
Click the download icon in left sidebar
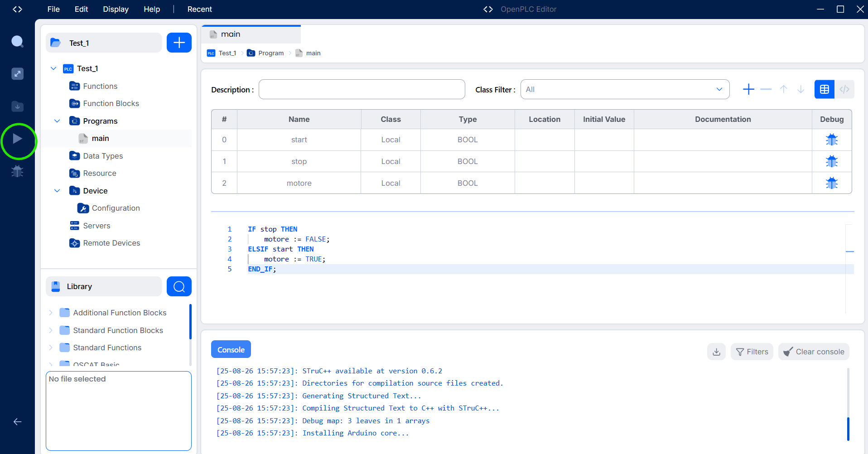pos(17,106)
